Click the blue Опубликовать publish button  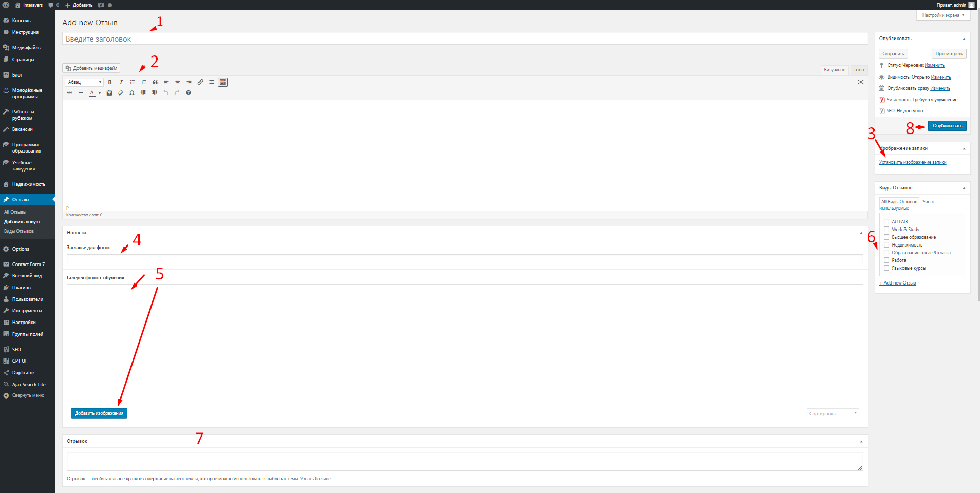[x=947, y=126]
